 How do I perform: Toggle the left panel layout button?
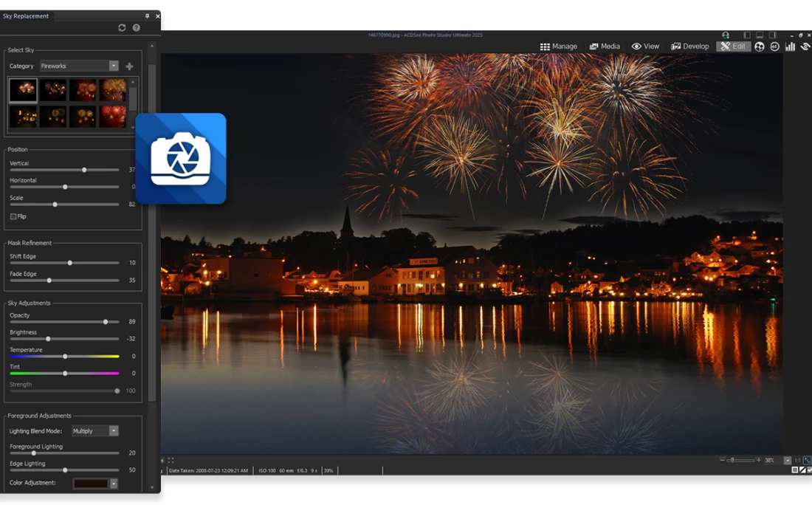click(747, 35)
